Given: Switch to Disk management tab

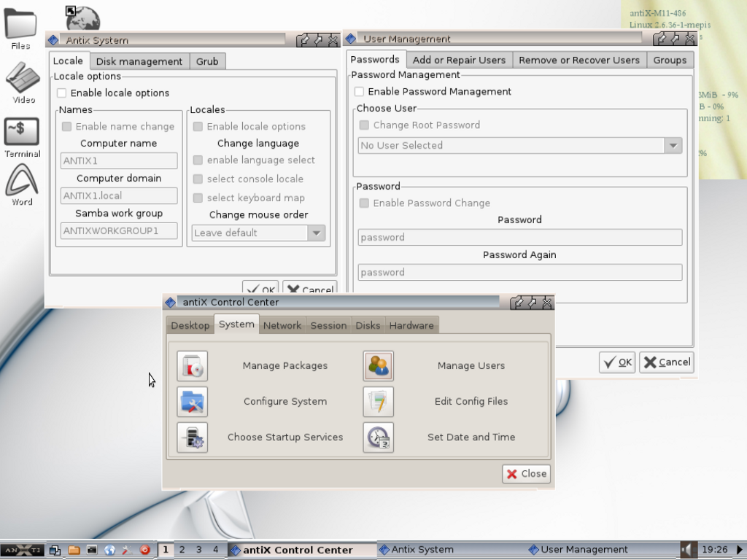Looking at the screenshot, I should pos(139,61).
